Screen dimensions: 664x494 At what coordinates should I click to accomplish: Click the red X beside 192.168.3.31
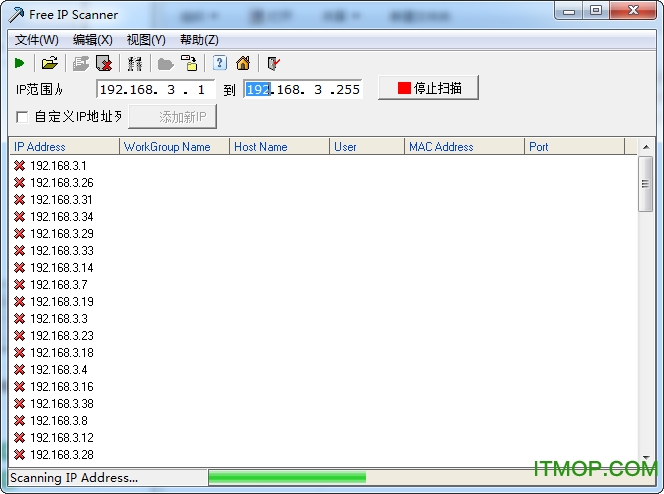(x=19, y=199)
